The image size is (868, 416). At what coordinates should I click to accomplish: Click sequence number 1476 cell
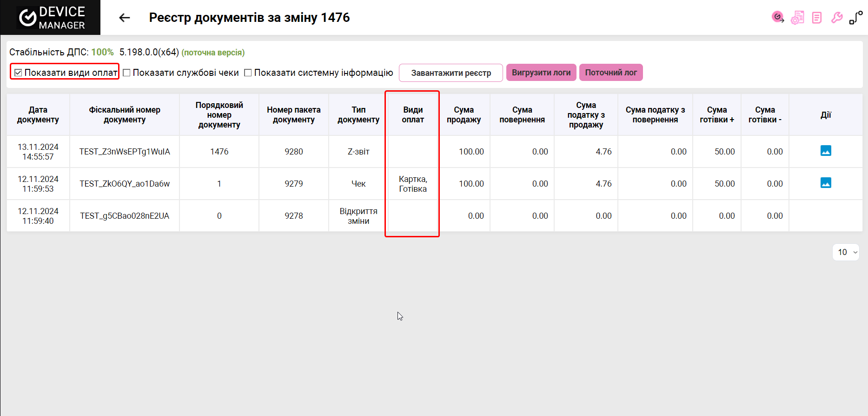tap(219, 152)
